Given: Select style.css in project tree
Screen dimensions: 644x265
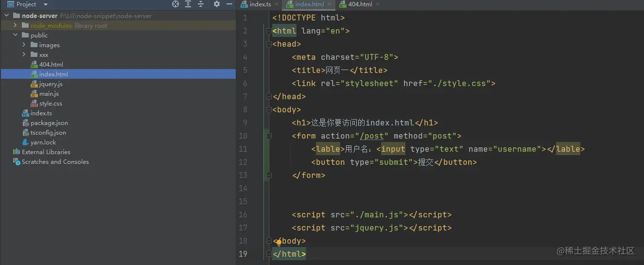Looking at the screenshot, I should [x=51, y=103].
